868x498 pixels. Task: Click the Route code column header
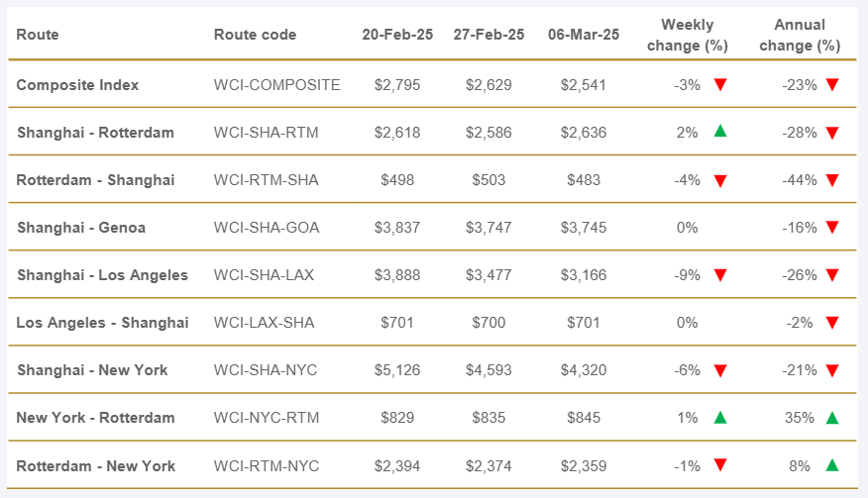[255, 35]
